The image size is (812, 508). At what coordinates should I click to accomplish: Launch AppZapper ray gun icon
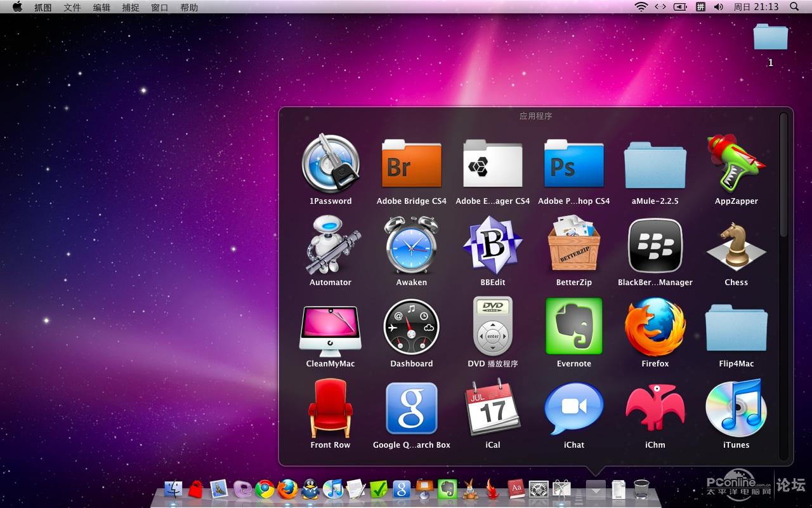click(x=737, y=164)
